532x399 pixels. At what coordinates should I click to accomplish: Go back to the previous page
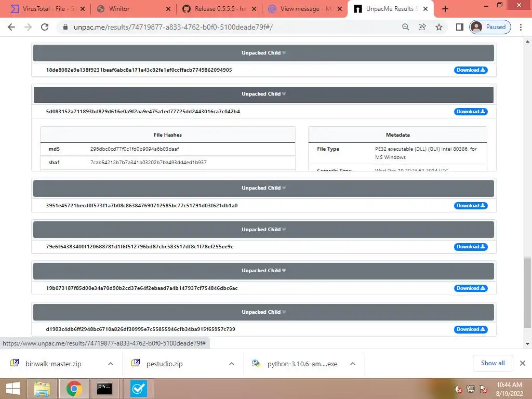click(11, 27)
